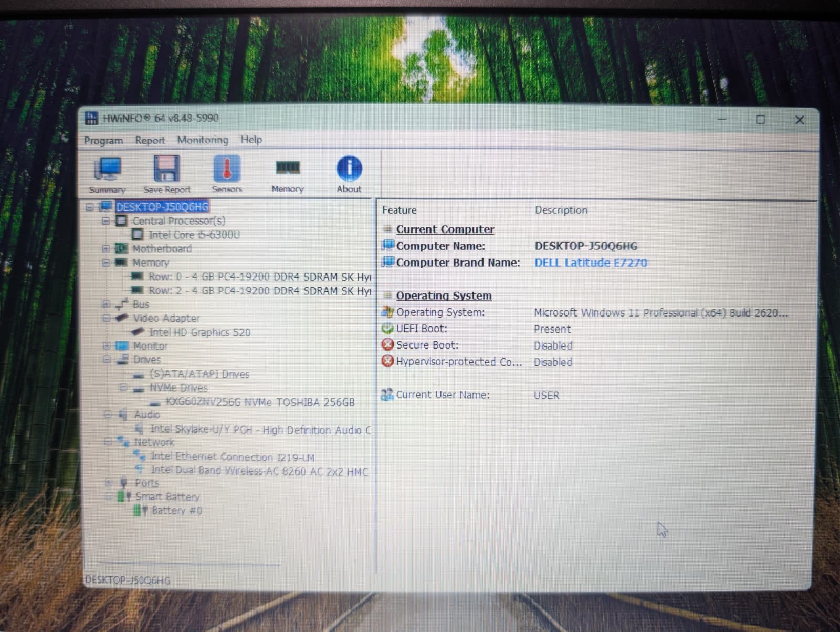Click the Microsoft Windows 11 Professional value
The height and width of the screenshot is (632, 840).
click(661, 313)
